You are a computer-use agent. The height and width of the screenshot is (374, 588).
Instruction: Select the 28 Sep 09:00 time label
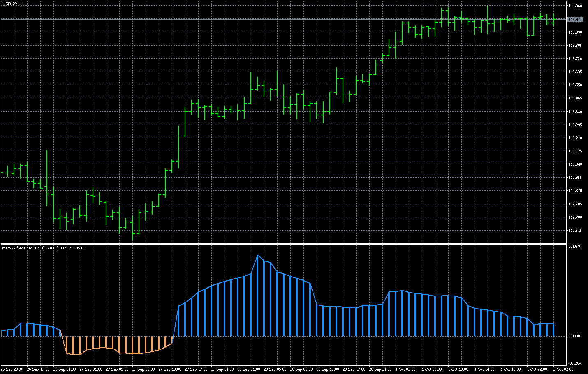tap(301, 369)
